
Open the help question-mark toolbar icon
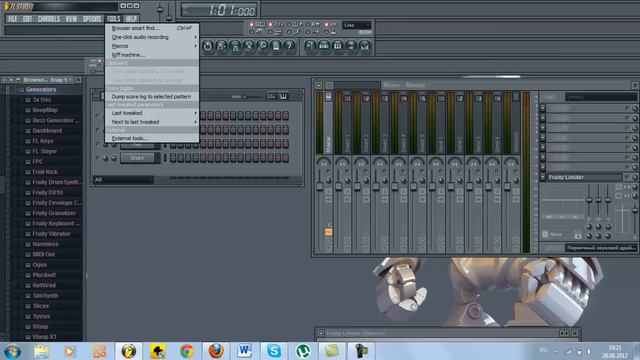coord(290,46)
